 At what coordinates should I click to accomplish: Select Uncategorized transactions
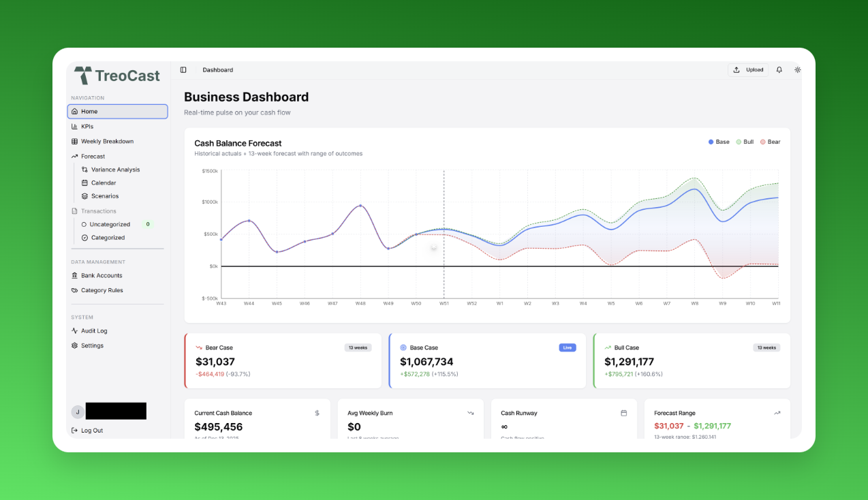pyautogui.click(x=110, y=224)
